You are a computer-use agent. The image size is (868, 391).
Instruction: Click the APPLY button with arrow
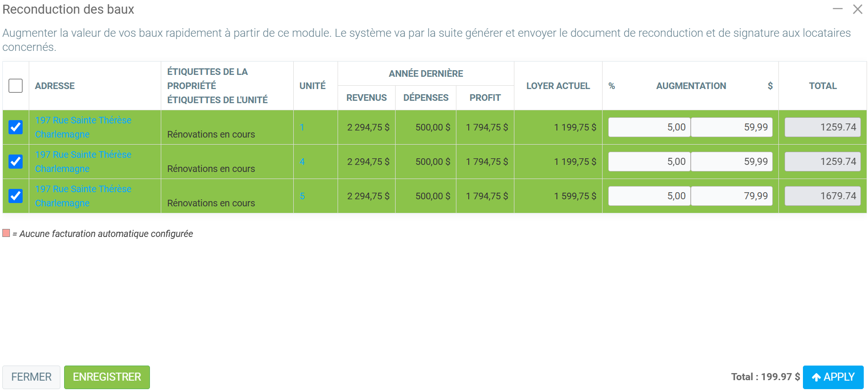click(x=833, y=377)
